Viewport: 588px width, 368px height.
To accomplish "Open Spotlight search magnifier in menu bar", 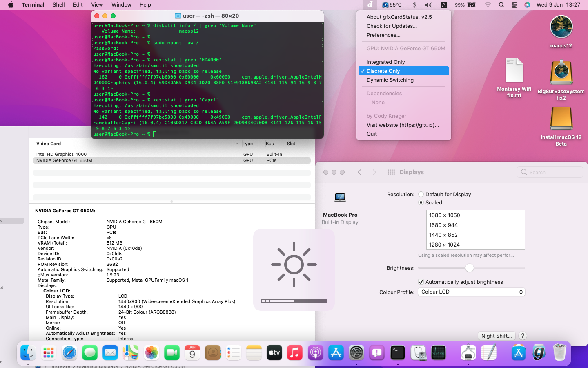I will (501, 5).
